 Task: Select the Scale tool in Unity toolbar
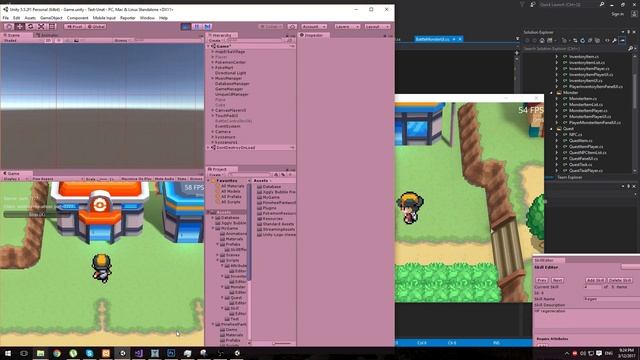click(x=41, y=27)
